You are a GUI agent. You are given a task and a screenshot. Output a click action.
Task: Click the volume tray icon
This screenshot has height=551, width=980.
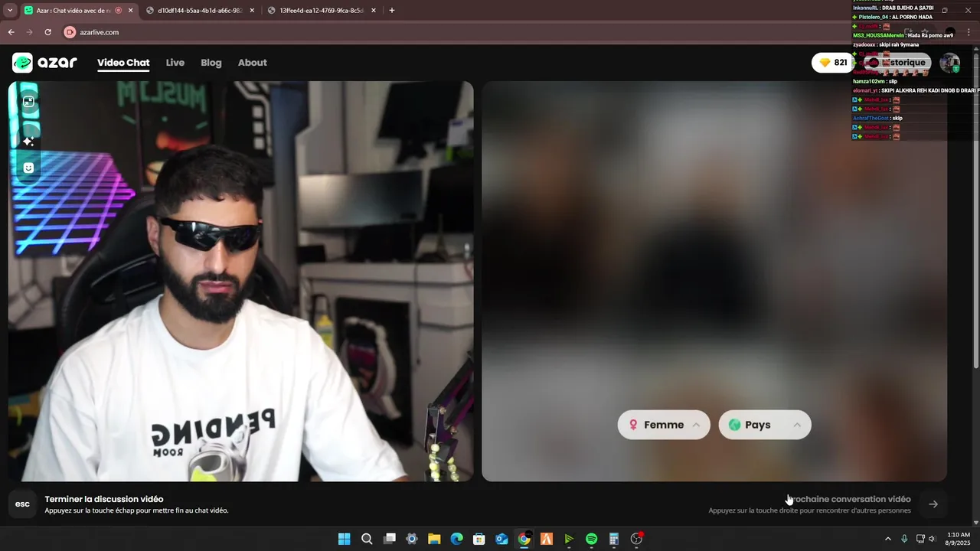click(932, 539)
